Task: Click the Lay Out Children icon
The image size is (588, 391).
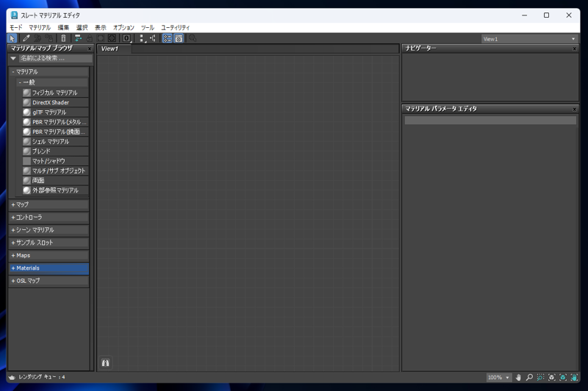Action: pyautogui.click(x=153, y=38)
